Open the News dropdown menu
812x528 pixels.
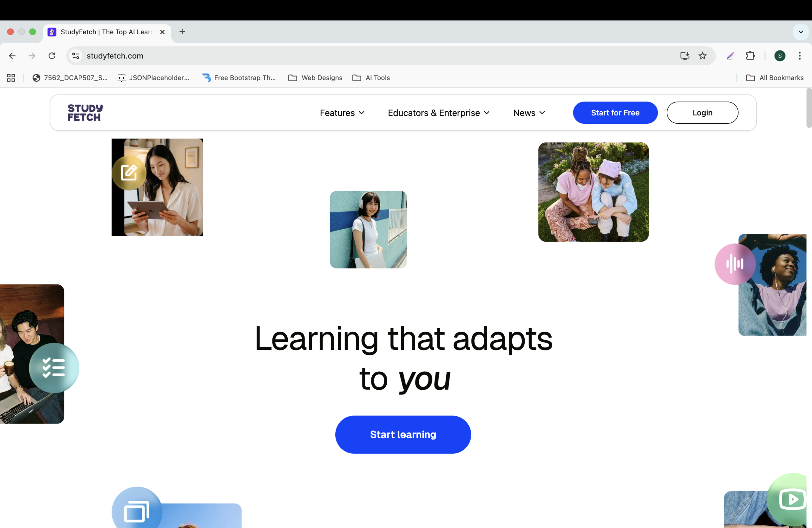(529, 113)
